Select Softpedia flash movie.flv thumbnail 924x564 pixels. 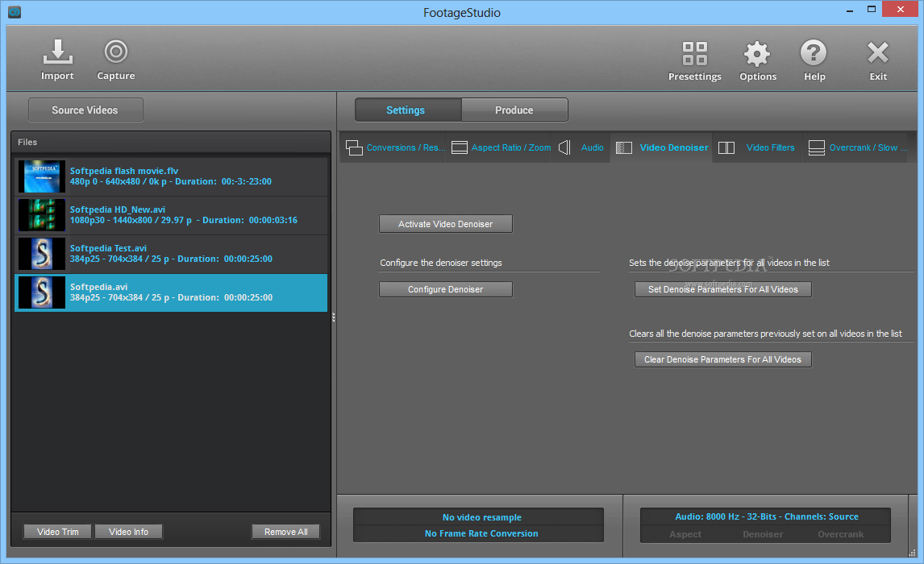(42, 176)
